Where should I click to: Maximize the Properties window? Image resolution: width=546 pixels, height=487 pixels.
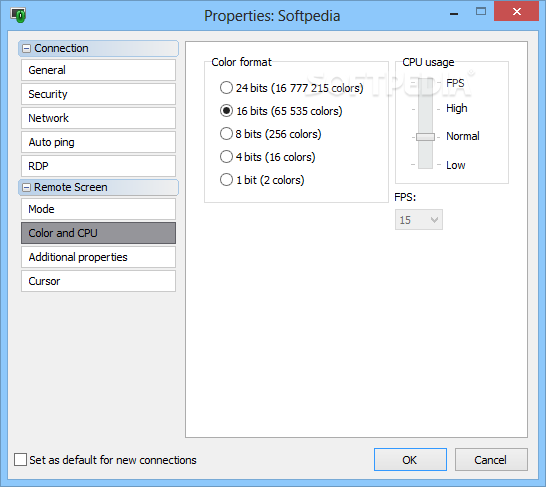click(481, 11)
